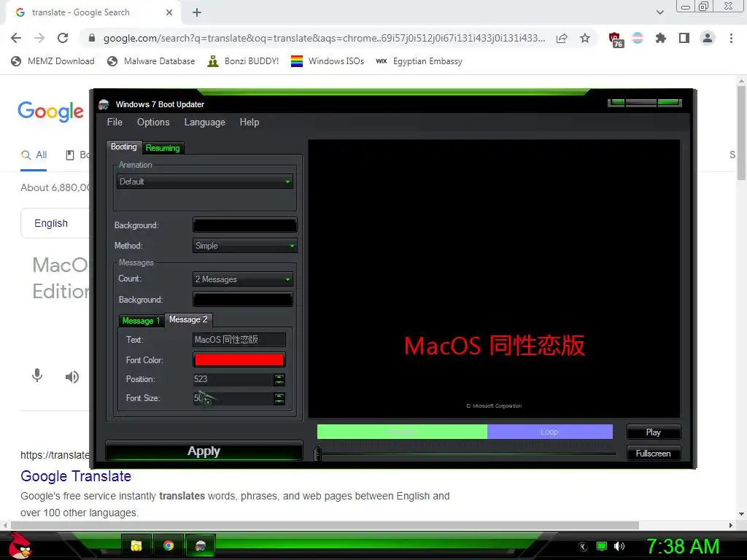The width and height of the screenshot is (747, 560).
Task: Open the Windows ISOs bookmark
Action: pos(328,61)
